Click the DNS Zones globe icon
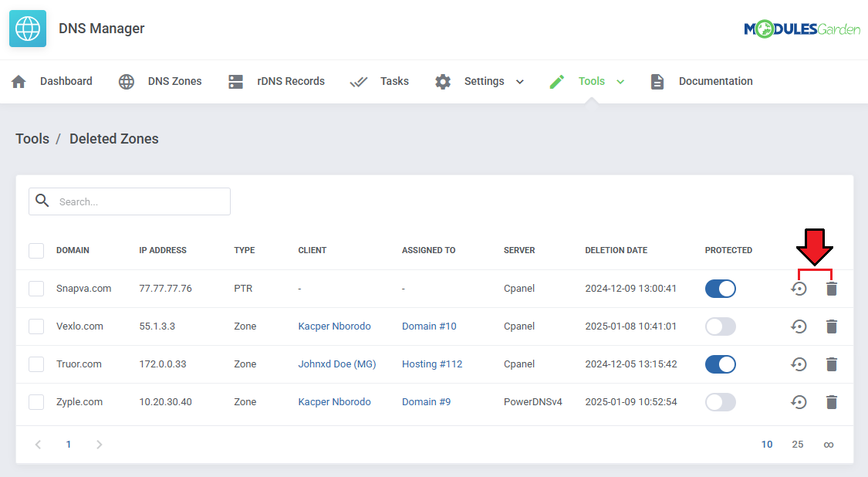This screenshot has width=868, height=477. click(127, 82)
